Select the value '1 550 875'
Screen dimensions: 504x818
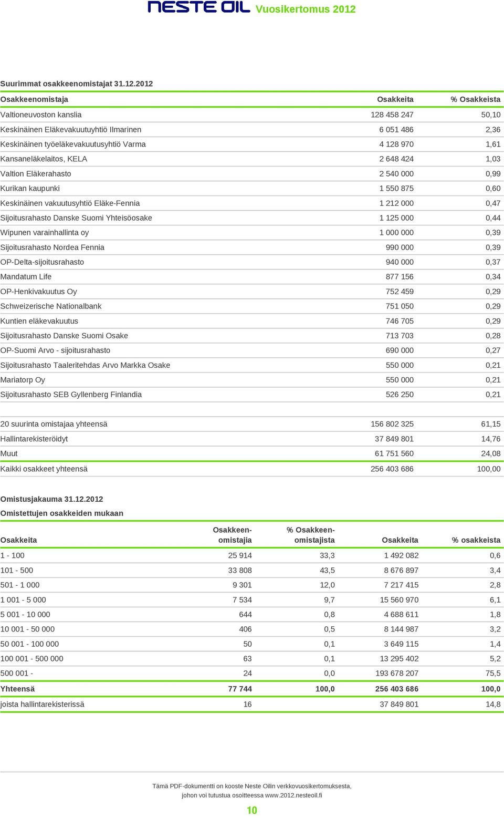click(396, 188)
